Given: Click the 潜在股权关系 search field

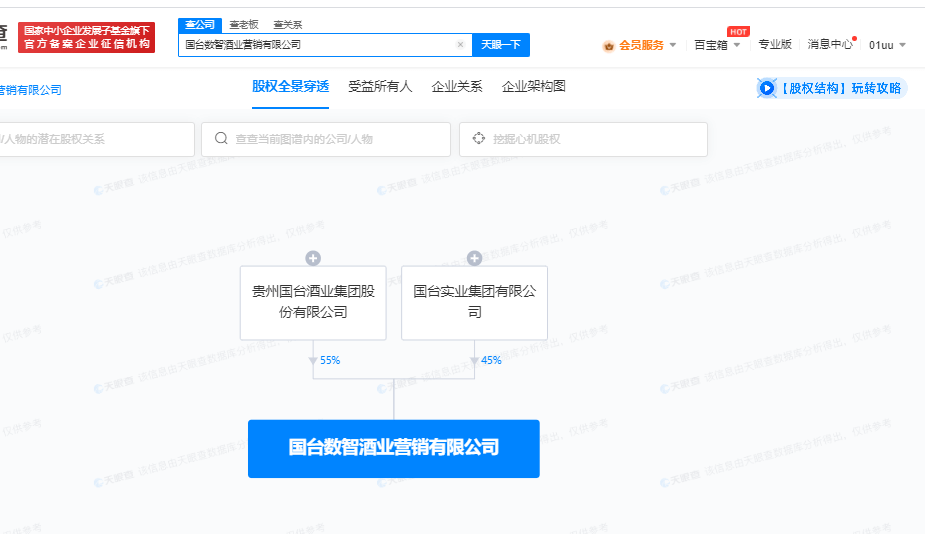Looking at the screenshot, I should pyautogui.click(x=97, y=139).
